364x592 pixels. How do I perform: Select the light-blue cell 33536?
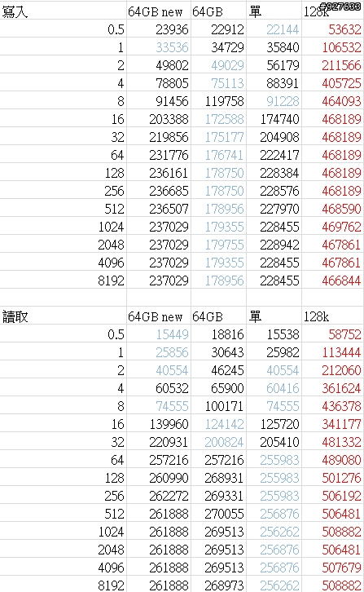(x=159, y=47)
